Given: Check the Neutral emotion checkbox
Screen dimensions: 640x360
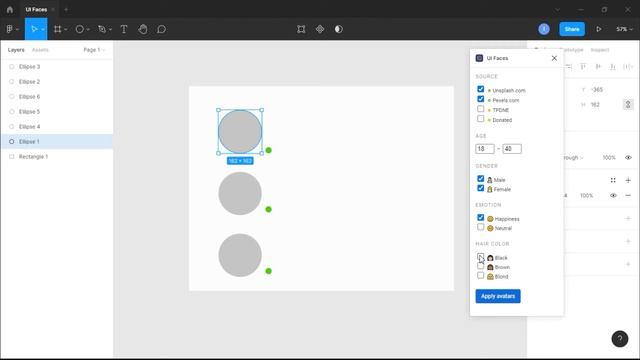Looking at the screenshot, I should (480, 227).
